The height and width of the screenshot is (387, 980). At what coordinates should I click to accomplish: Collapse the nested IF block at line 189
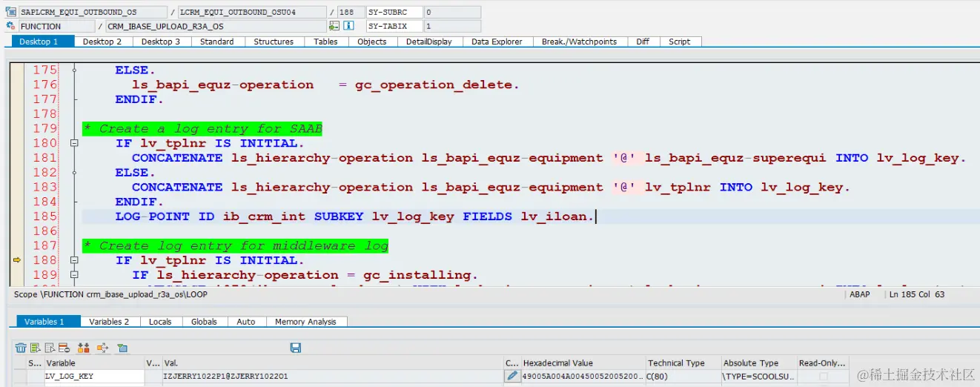click(x=73, y=275)
